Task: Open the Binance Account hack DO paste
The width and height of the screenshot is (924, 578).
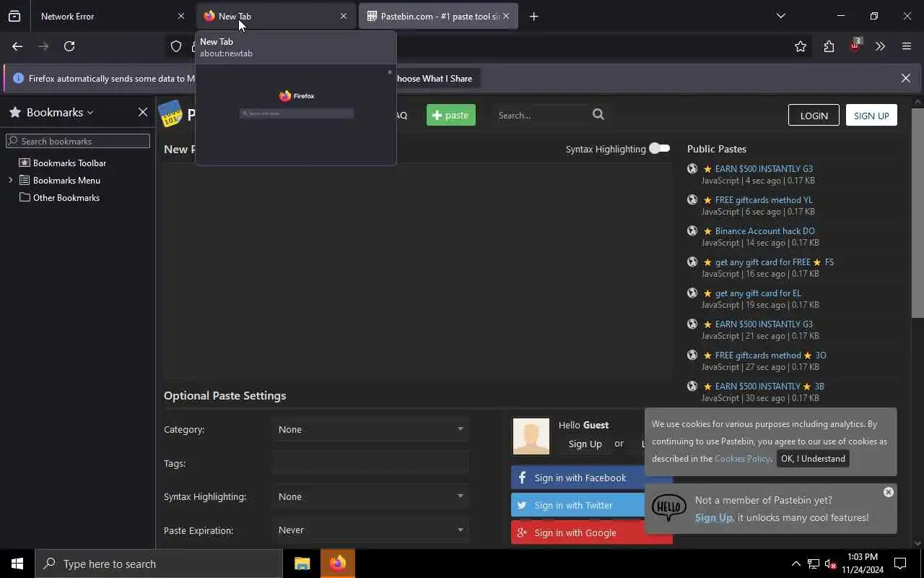Action: click(x=764, y=231)
